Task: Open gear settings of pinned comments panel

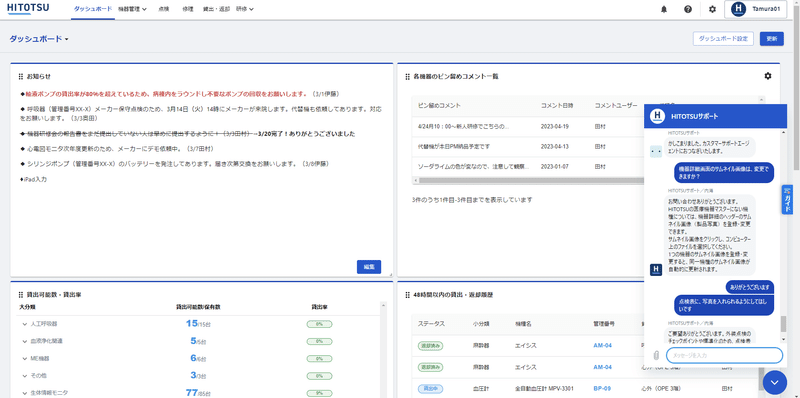Action: click(768, 76)
